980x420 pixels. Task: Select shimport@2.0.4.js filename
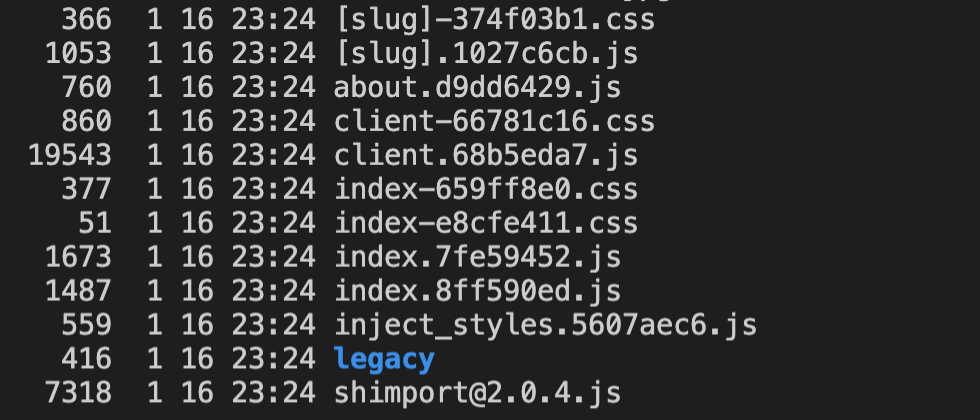coord(478,392)
